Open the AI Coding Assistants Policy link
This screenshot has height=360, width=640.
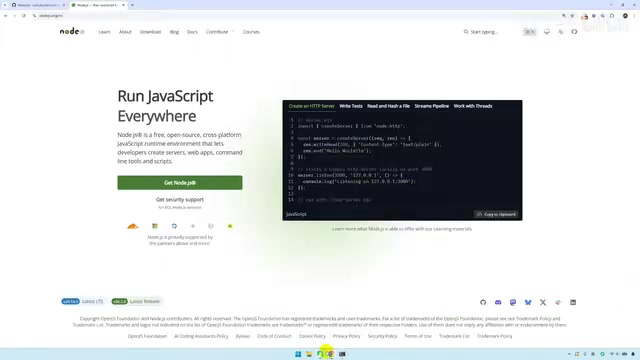point(201,336)
